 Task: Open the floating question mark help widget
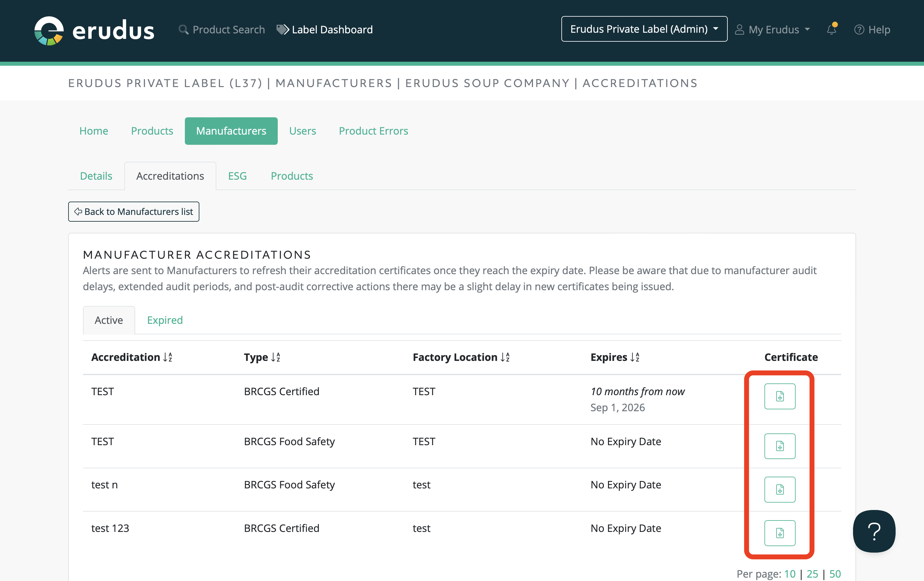[x=874, y=531]
